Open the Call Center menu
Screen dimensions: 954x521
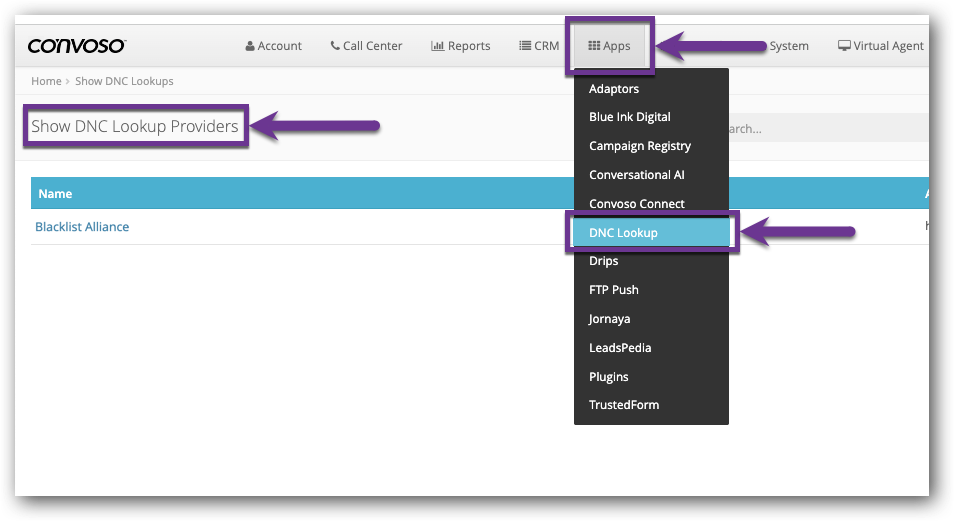366,46
